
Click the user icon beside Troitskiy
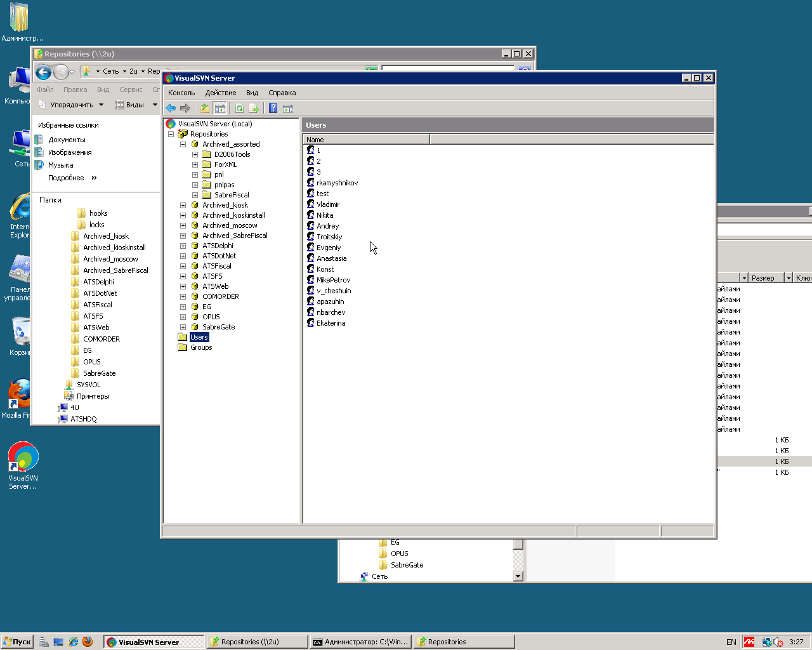point(311,237)
